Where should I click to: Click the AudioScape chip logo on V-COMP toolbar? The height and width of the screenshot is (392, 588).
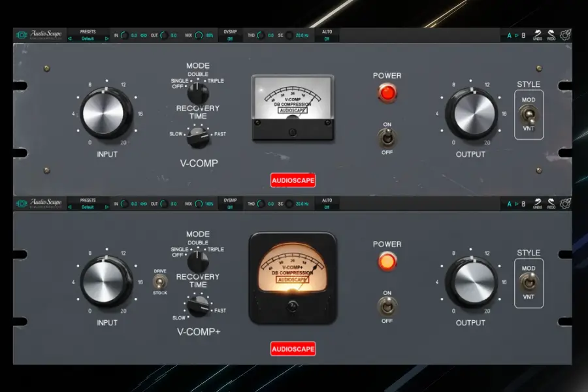(22, 35)
